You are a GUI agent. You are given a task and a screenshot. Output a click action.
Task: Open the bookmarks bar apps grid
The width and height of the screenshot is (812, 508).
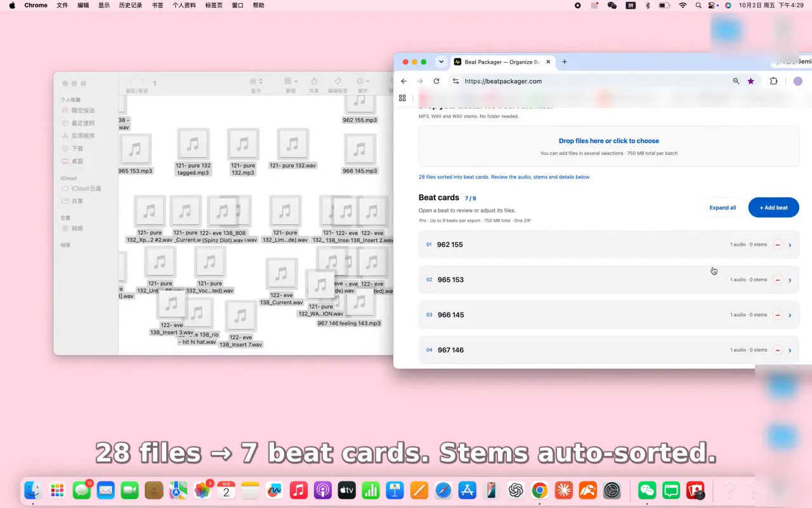pos(402,98)
